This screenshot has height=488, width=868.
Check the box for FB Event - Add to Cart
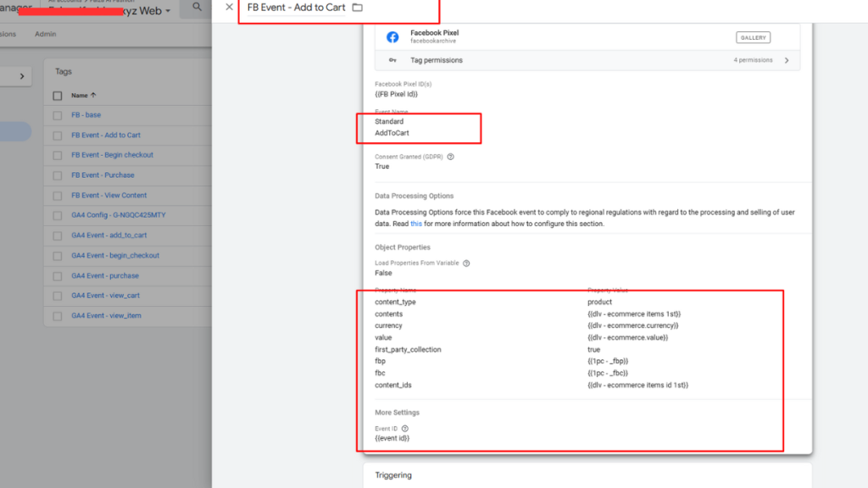[58, 136]
